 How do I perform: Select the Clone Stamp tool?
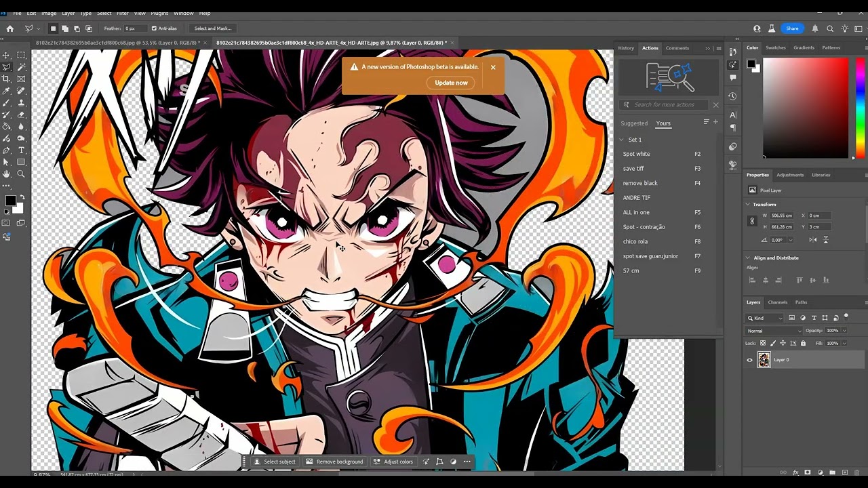[21, 103]
